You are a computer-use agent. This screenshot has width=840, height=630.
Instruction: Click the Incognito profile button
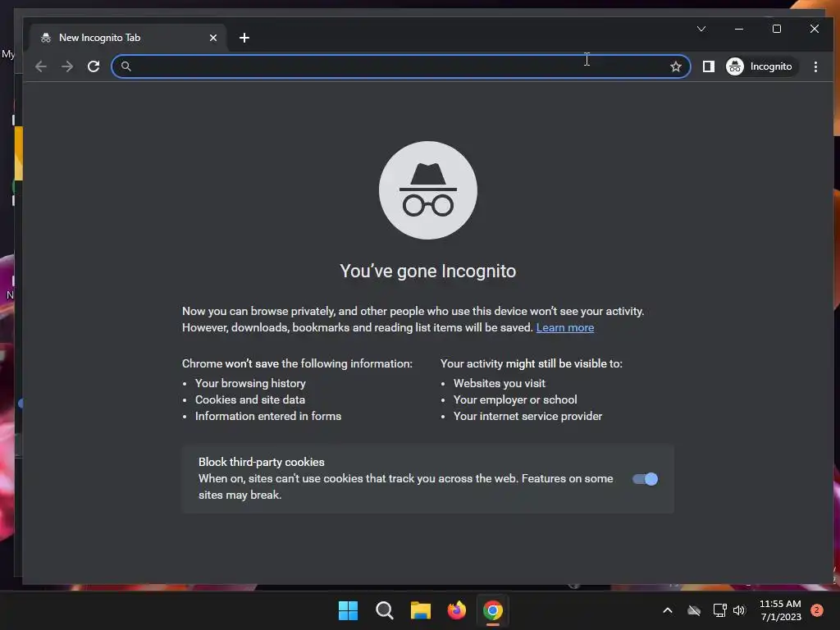click(760, 66)
